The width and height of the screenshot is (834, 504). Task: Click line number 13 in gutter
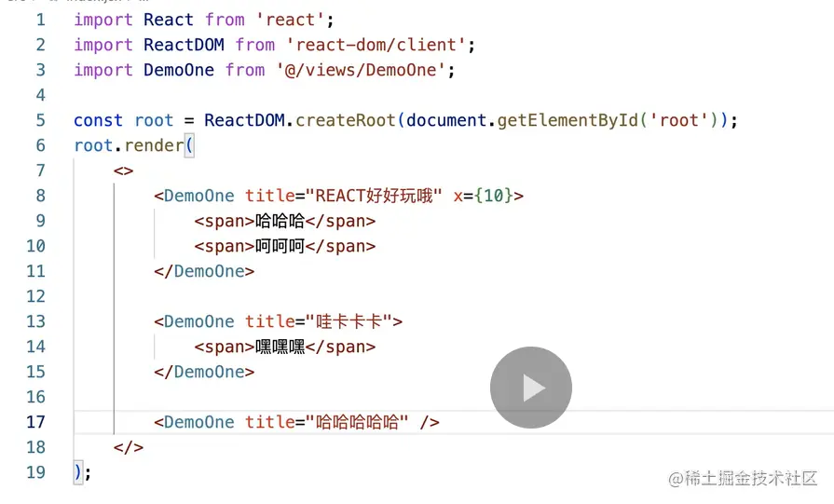click(x=35, y=321)
